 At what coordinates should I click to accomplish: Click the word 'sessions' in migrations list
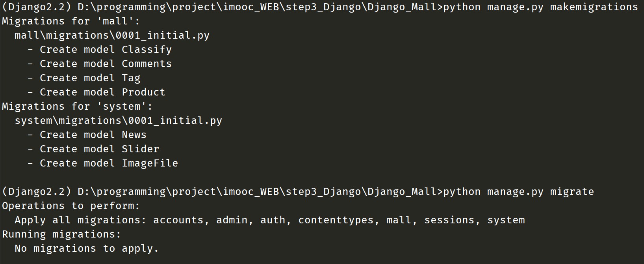[449, 220]
